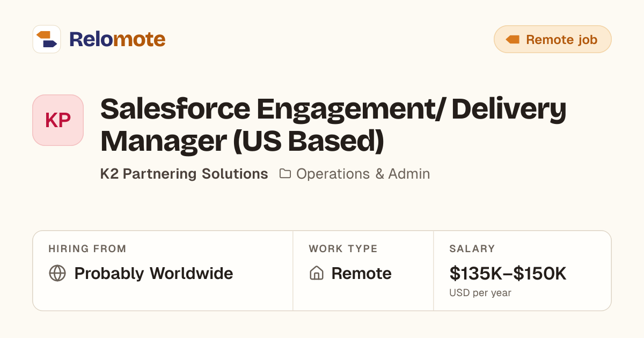The height and width of the screenshot is (338, 644).
Task: Select the Remote work type value
Action: pos(361,274)
